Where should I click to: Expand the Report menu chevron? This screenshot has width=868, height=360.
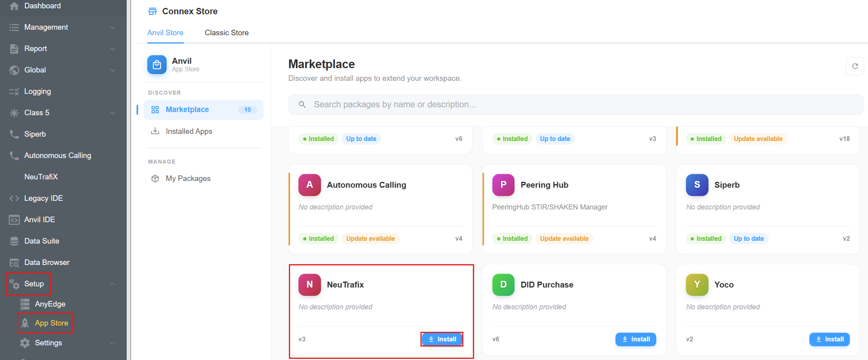[113, 49]
